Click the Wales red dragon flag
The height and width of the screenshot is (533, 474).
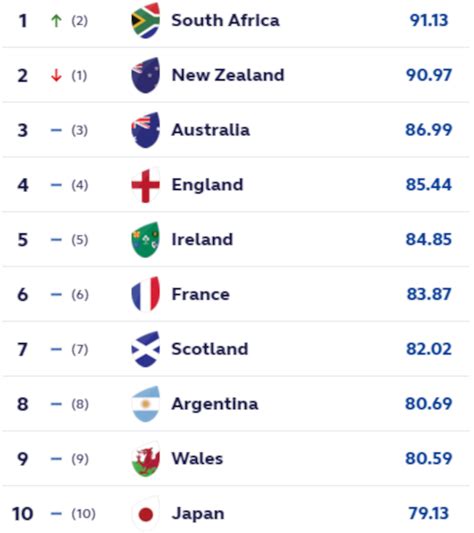coord(146,459)
